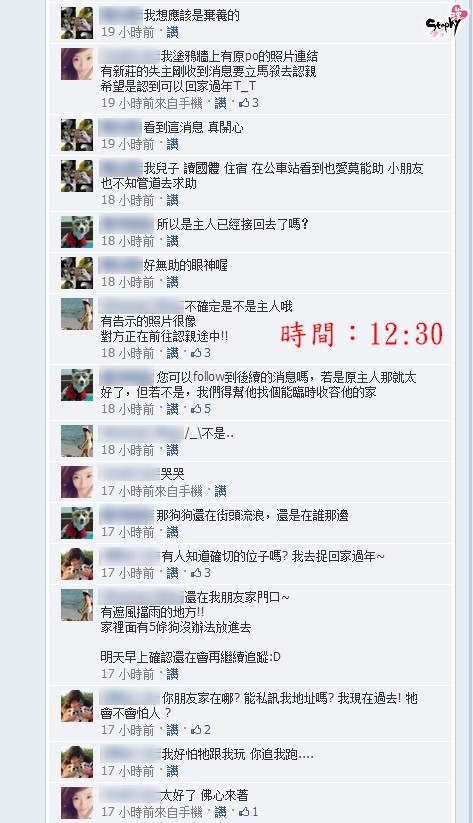The image size is (473, 823).
Task: Click thumbs-up icon on 太好了 佛心來著 comment
Action: pos(244,811)
